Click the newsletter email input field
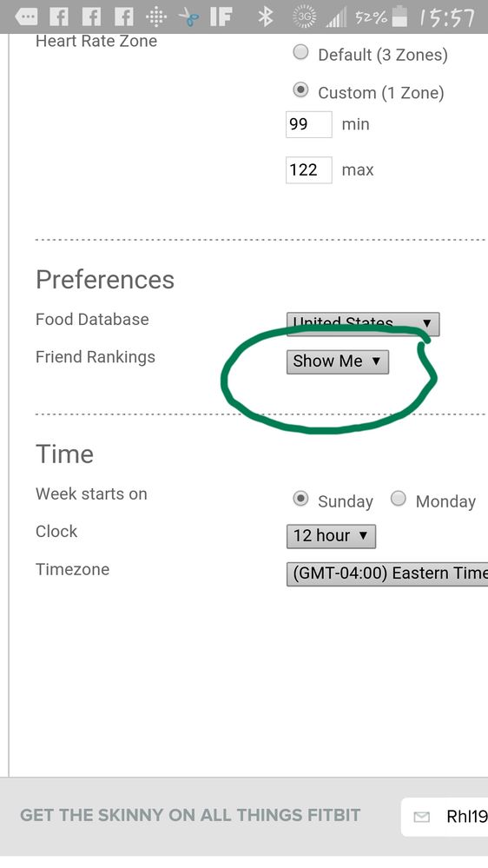Image resolution: width=488 pixels, height=868 pixels. tap(445, 817)
